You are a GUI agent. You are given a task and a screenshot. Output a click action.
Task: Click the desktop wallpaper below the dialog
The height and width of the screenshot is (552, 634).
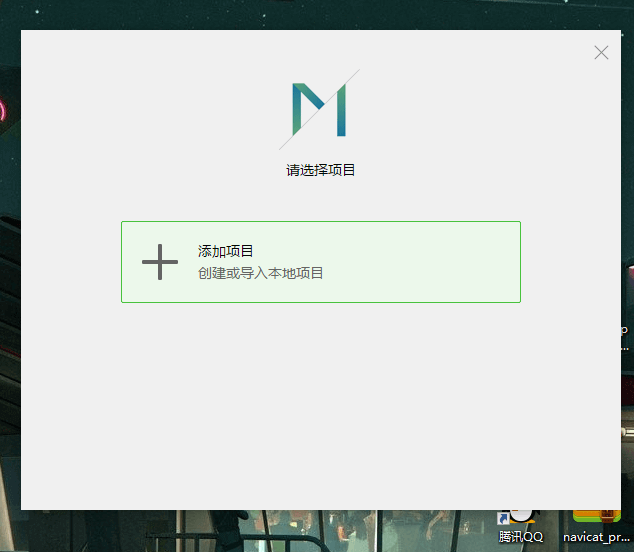250,531
